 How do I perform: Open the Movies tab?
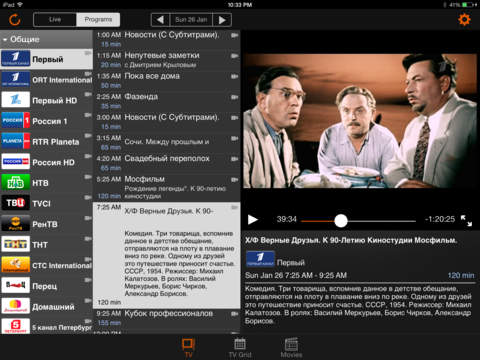(291, 348)
